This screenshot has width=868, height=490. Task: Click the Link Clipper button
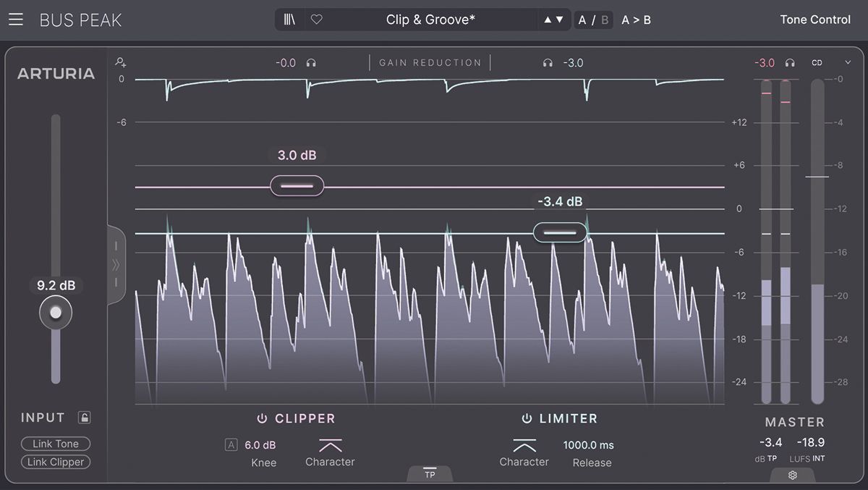point(56,462)
